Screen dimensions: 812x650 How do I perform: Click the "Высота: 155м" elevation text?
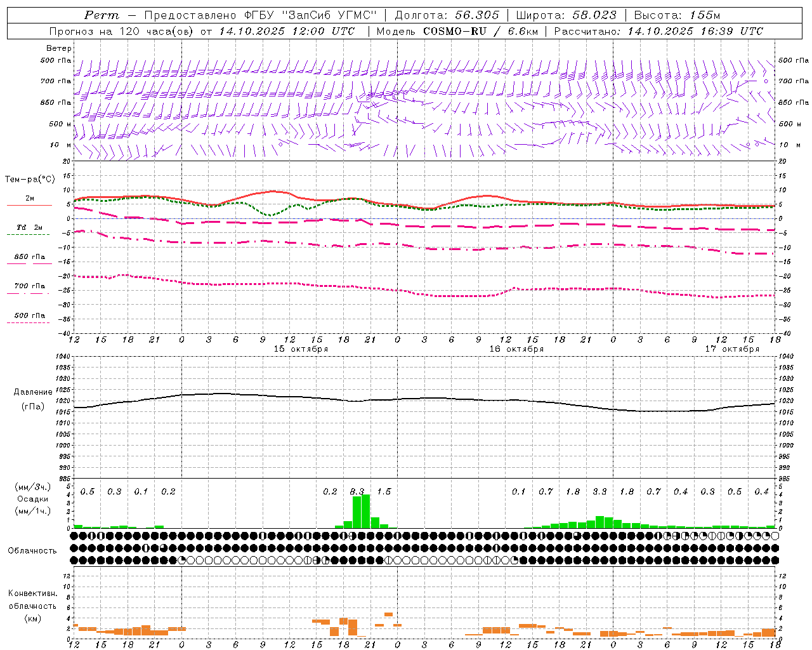(x=678, y=15)
